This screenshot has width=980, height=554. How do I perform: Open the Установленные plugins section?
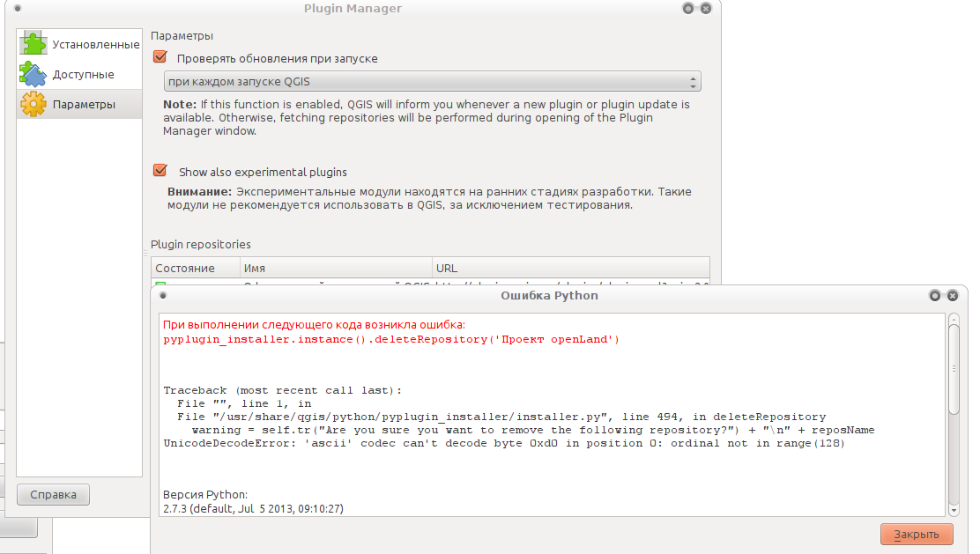point(79,44)
